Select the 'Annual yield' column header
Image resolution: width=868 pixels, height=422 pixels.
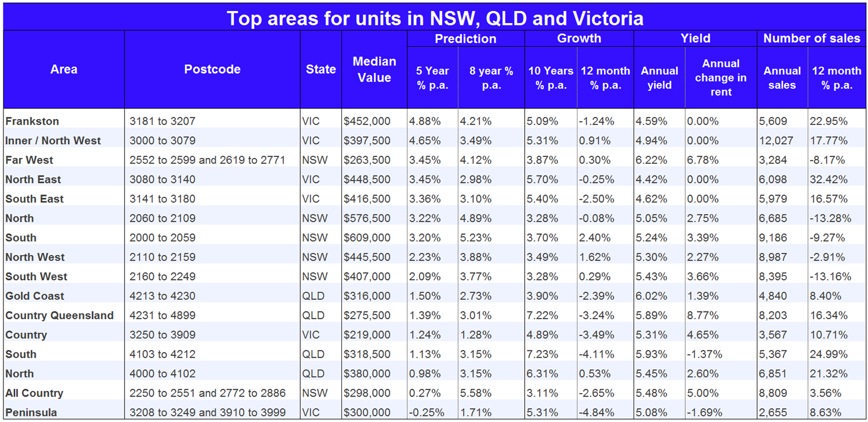click(659, 78)
